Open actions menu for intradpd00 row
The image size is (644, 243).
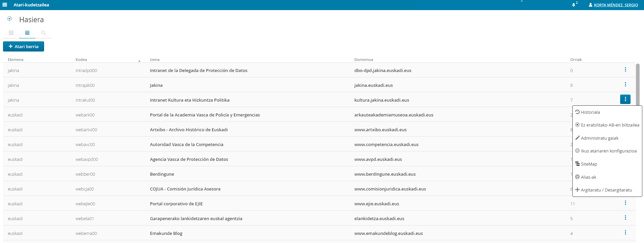pyautogui.click(x=625, y=70)
